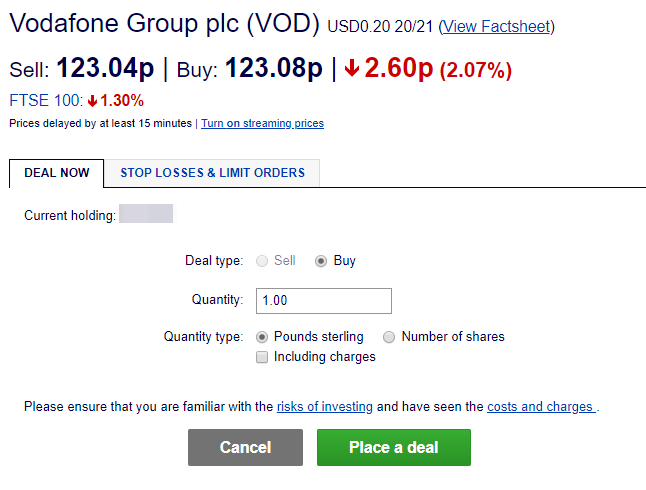The height and width of the screenshot is (490, 646).
Task: Turn on streaming prices
Action: coord(262,124)
